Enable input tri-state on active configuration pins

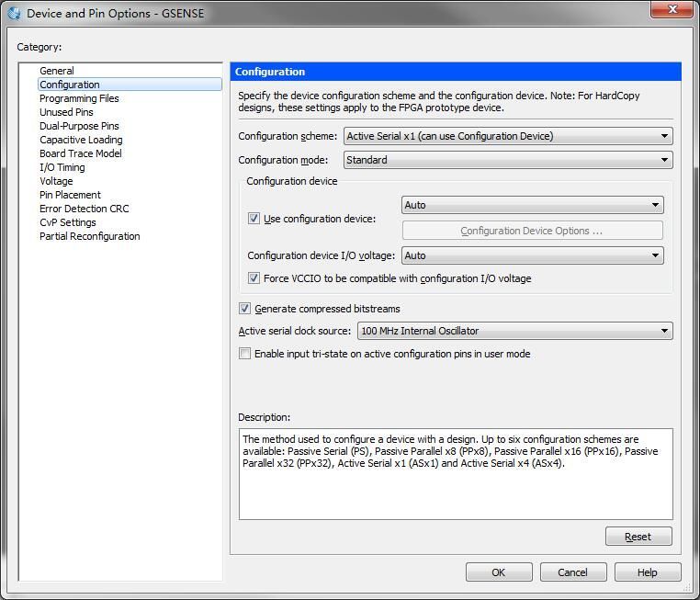click(244, 354)
